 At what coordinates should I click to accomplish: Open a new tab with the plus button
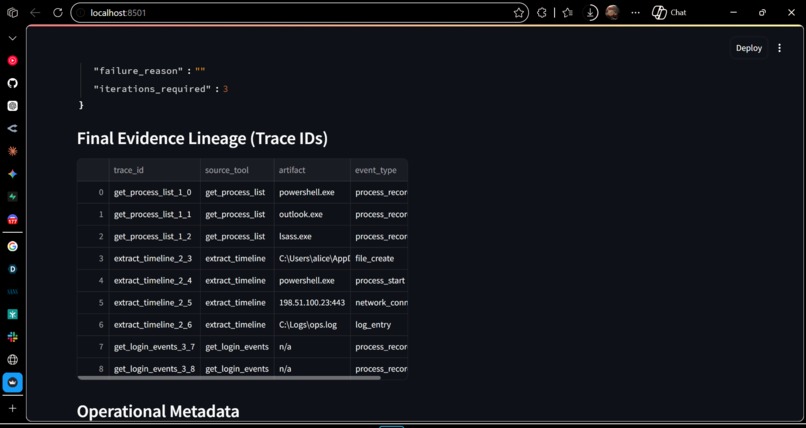pyautogui.click(x=12, y=408)
